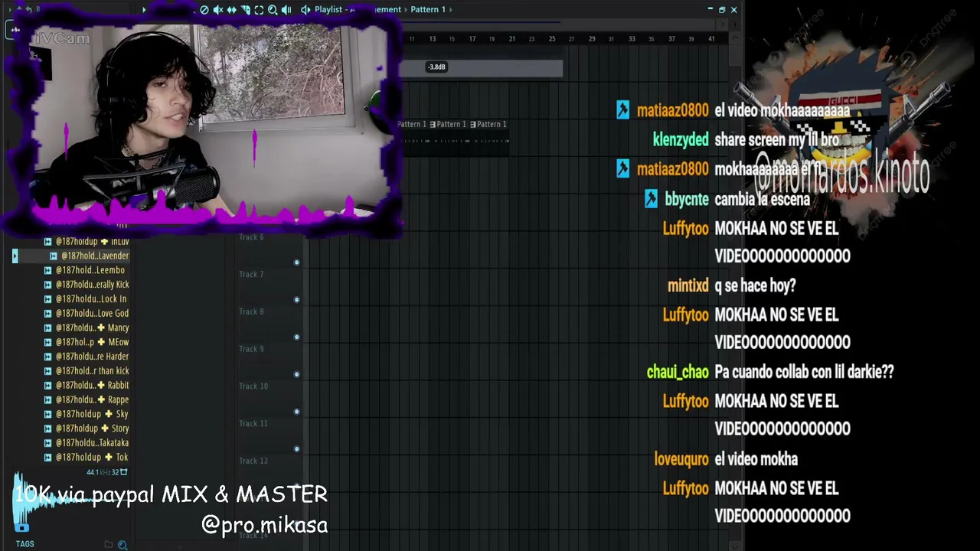The width and height of the screenshot is (980, 551).
Task: Click bar 13 on playlist timeline ruler
Action: (x=433, y=39)
